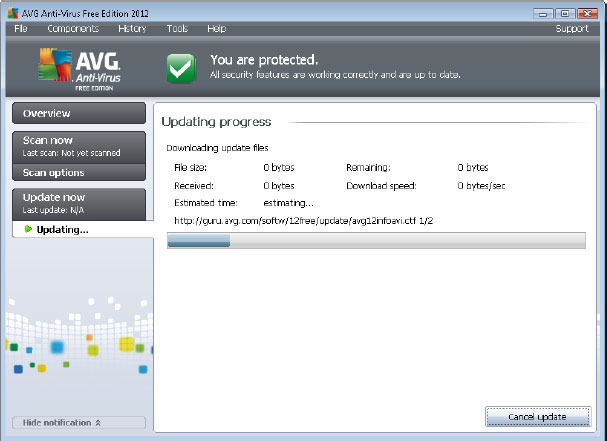Open the Help menu
This screenshot has width=607, height=441.
[216, 29]
